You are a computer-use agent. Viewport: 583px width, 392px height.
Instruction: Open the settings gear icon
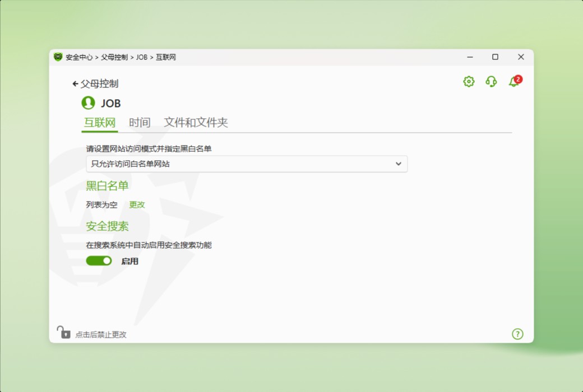coord(468,81)
